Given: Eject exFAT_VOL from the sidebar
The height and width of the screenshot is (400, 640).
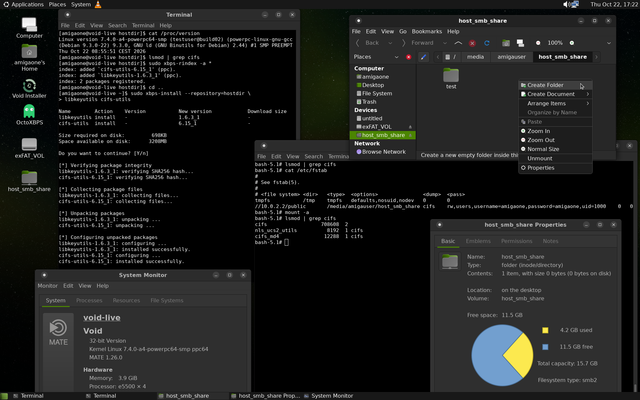Looking at the screenshot, I should (410, 127).
